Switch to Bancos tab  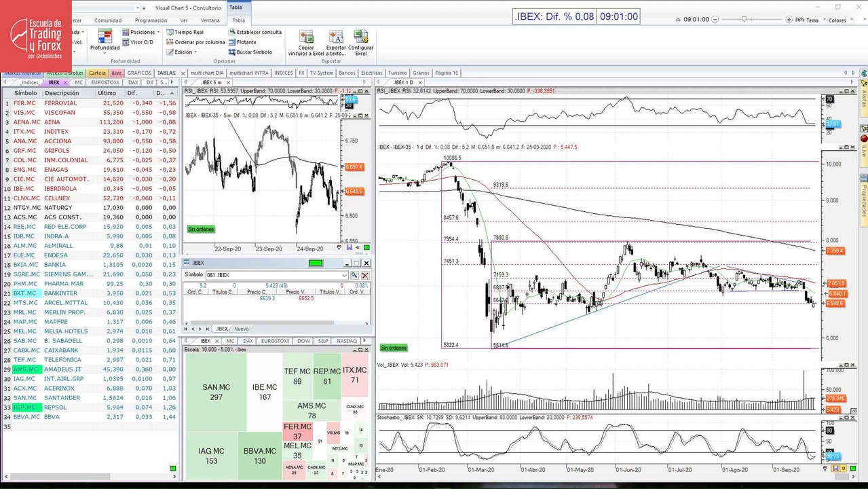click(347, 73)
